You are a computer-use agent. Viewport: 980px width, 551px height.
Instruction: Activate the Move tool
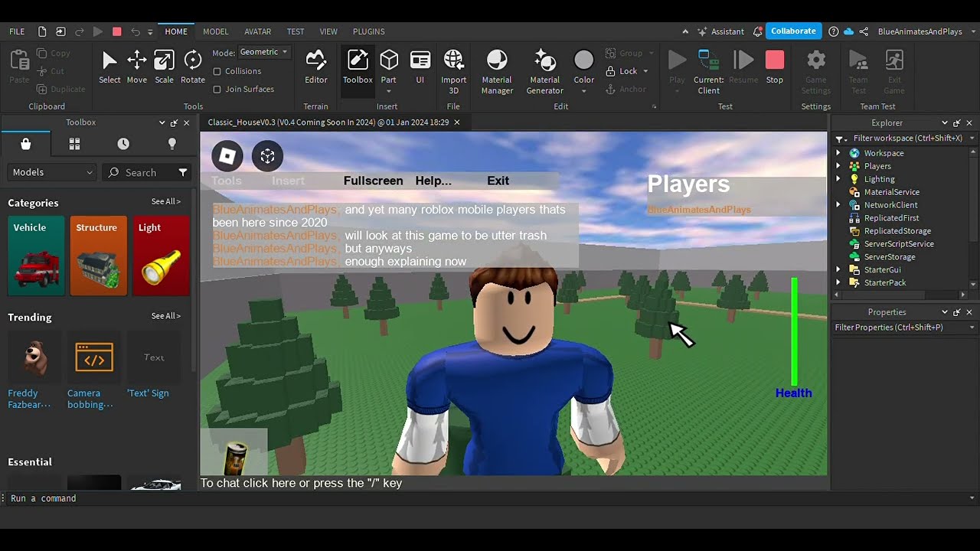tap(137, 67)
